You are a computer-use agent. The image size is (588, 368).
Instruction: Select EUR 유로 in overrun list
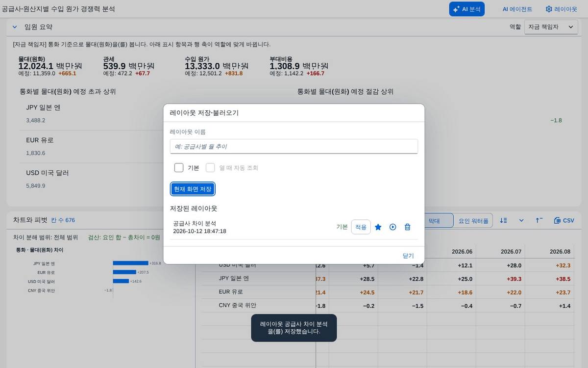point(40,140)
